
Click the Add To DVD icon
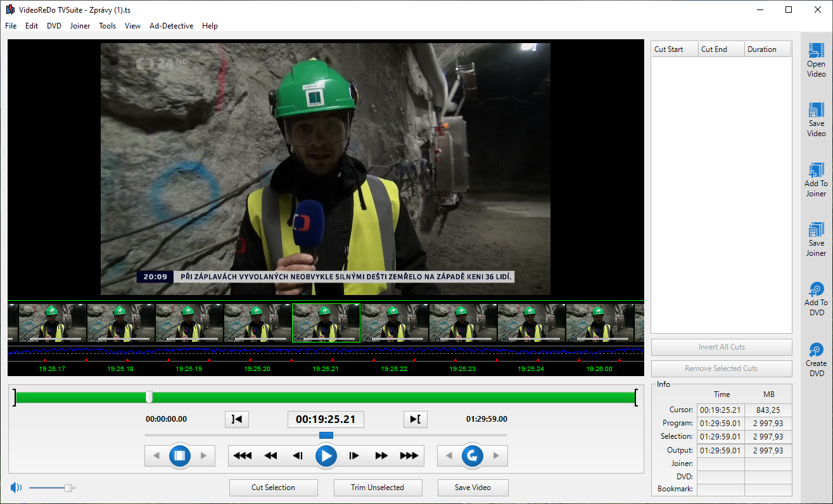816,289
